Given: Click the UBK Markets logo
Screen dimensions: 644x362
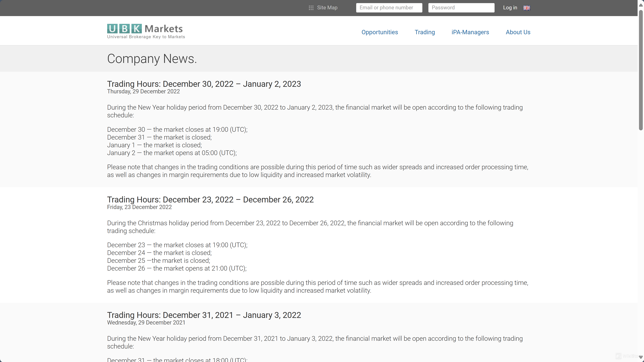Looking at the screenshot, I should [145, 29].
